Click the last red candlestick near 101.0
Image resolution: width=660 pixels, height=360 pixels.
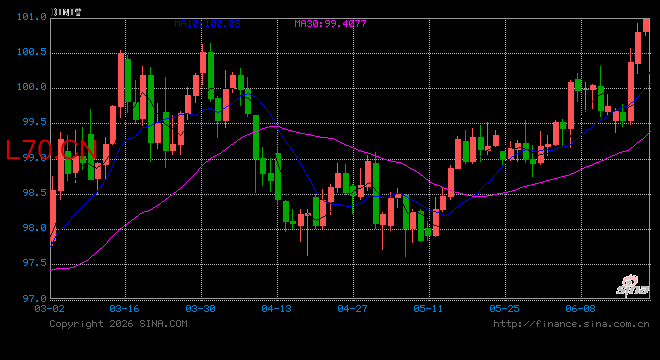pyautogui.click(x=646, y=26)
